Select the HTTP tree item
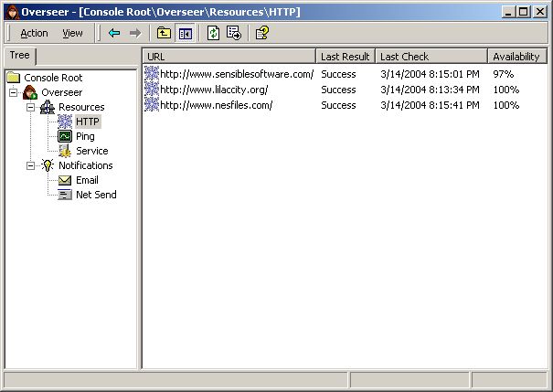This screenshot has width=553, height=392. (88, 122)
